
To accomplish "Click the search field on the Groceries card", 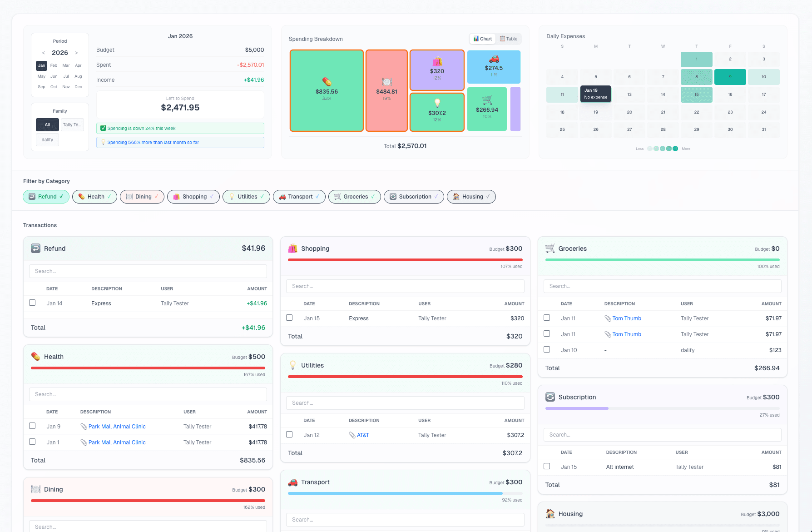I will tap(662, 286).
